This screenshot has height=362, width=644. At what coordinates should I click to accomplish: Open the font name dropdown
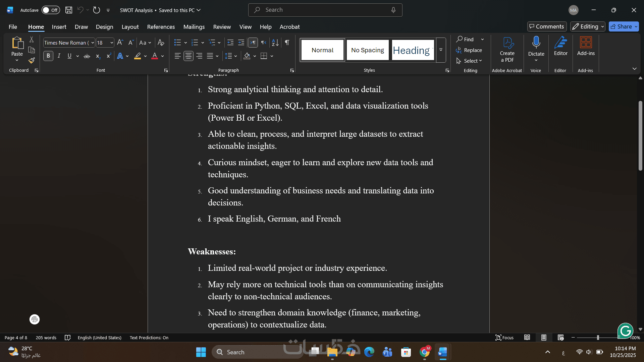tap(93, 43)
